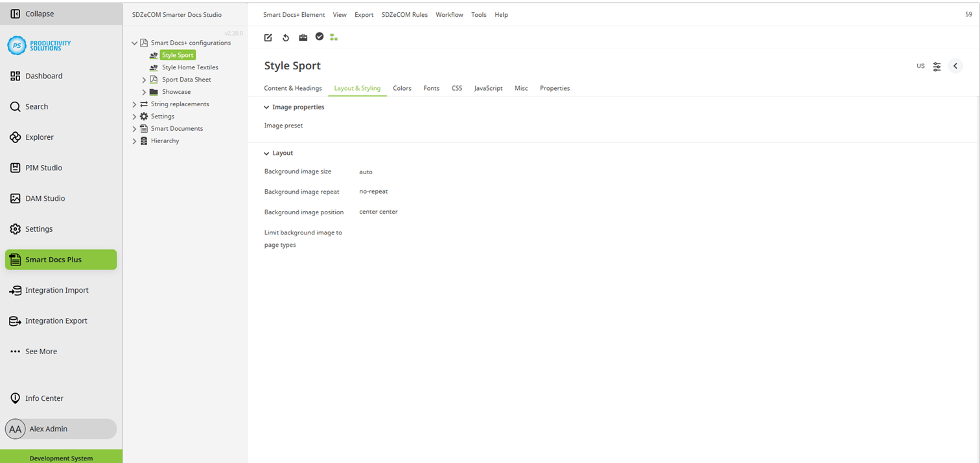Switch to the JavaScript tab
Screen dimensions: 980x463
pyautogui.click(x=488, y=88)
